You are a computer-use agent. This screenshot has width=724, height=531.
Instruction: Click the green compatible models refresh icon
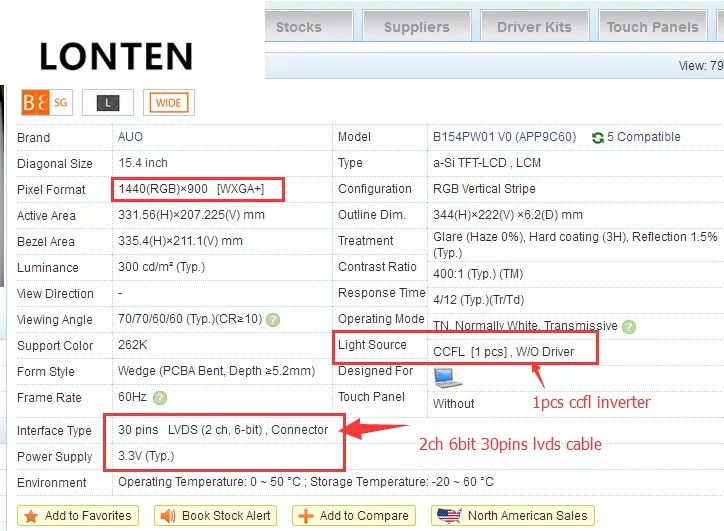(x=598, y=138)
